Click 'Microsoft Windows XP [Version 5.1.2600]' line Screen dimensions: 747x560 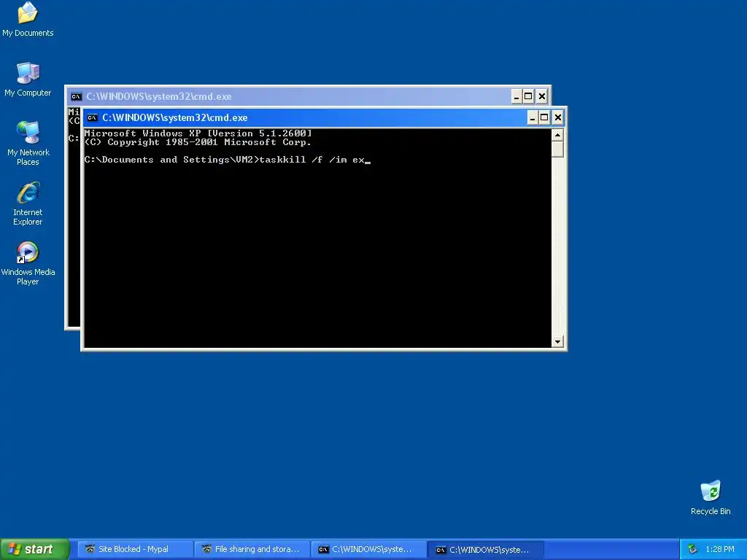[x=198, y=133]
